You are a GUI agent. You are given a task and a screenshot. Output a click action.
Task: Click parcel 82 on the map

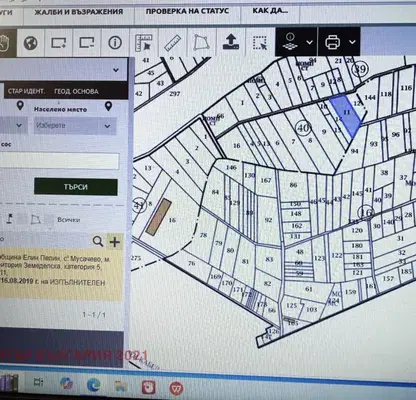(x=267, y=283)
